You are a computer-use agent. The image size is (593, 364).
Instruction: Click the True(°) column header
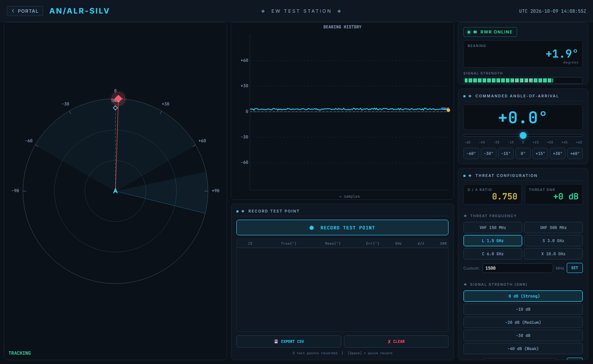point(288,243)
